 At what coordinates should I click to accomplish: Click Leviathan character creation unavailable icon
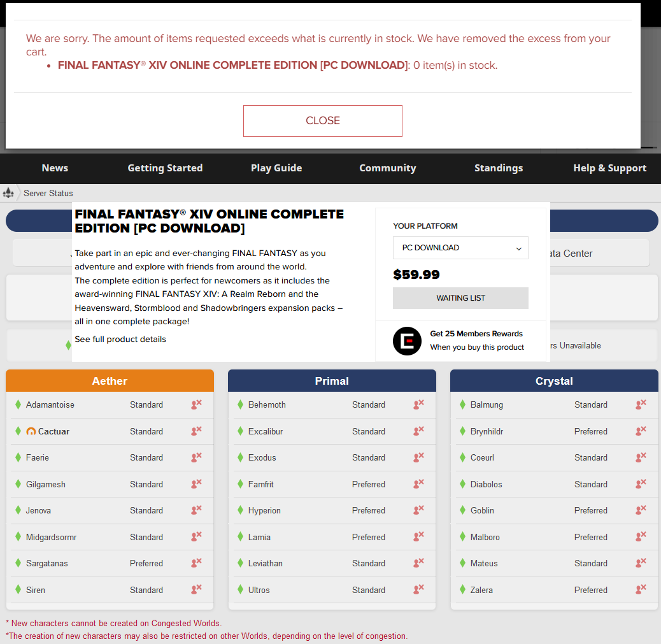[418, 563]
